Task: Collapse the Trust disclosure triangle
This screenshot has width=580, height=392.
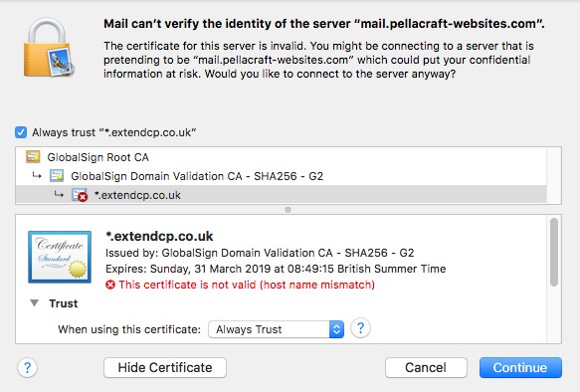Action: pos(35,303)
